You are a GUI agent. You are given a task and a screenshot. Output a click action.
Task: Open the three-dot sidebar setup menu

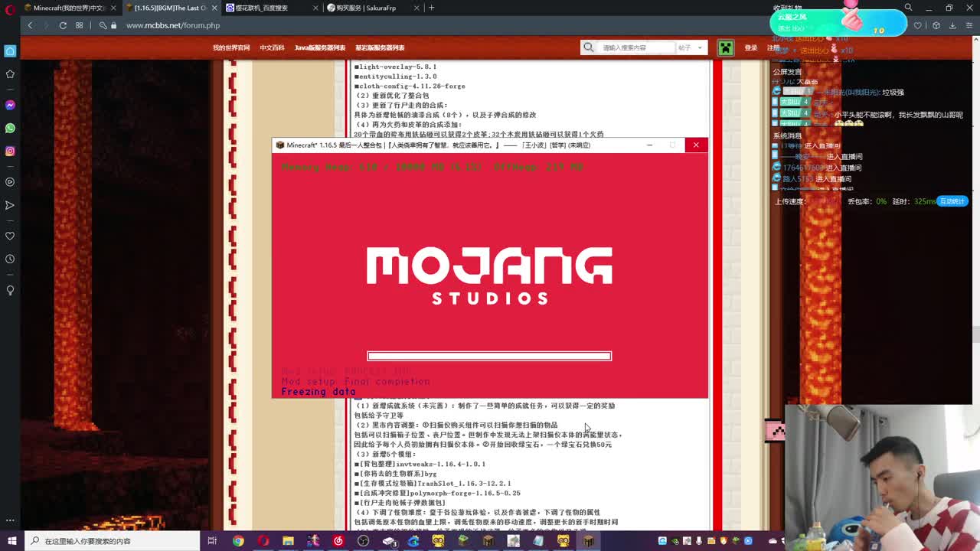[x=10, y=520]
